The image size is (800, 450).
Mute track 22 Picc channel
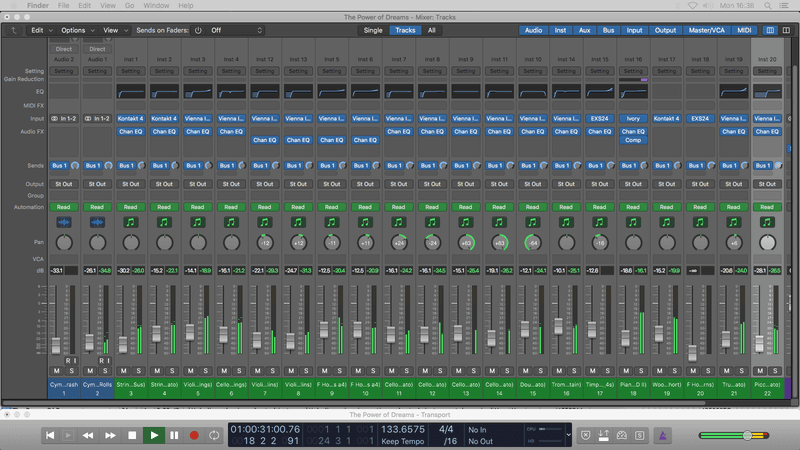(x=760, y=371)
